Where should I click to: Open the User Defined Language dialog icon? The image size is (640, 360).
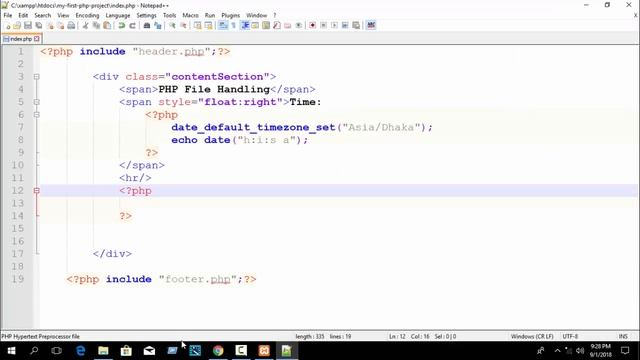tap(256, 25)
